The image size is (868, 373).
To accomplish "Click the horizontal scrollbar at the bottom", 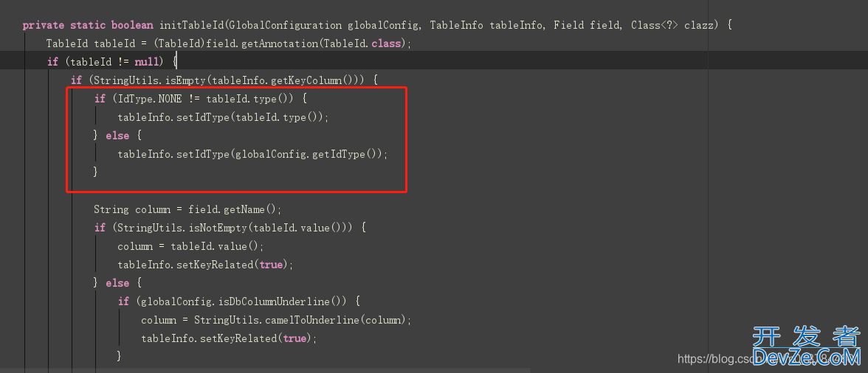I will coord(265,370).
